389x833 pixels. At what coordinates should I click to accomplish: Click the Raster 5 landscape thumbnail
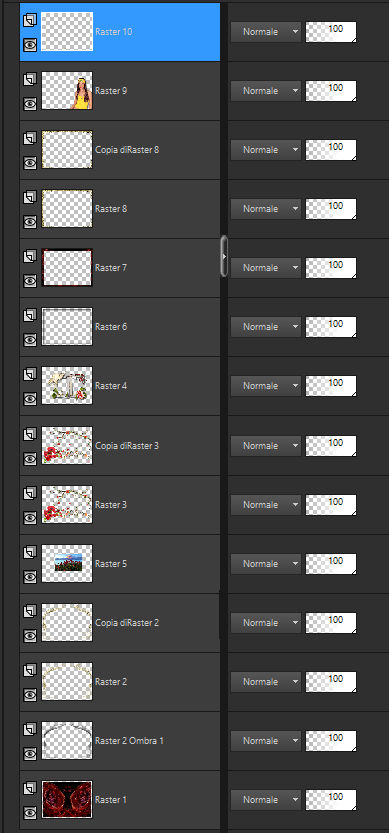[x=67, y=563]
